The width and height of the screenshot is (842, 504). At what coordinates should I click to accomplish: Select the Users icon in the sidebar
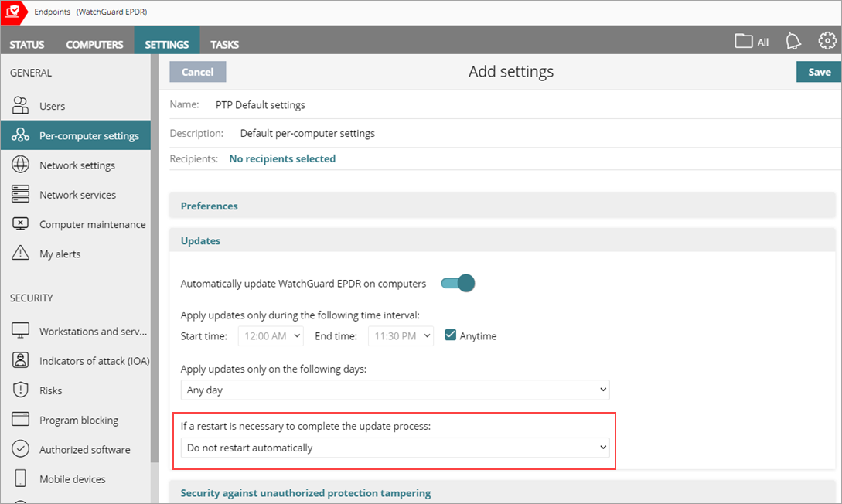coord(22,105)
